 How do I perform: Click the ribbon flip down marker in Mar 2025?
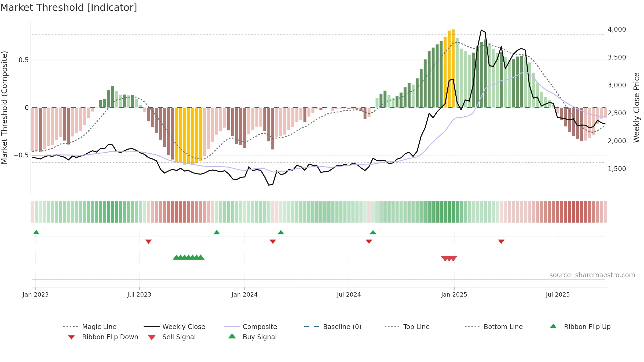pyautogui.click(x=501, y=242)
